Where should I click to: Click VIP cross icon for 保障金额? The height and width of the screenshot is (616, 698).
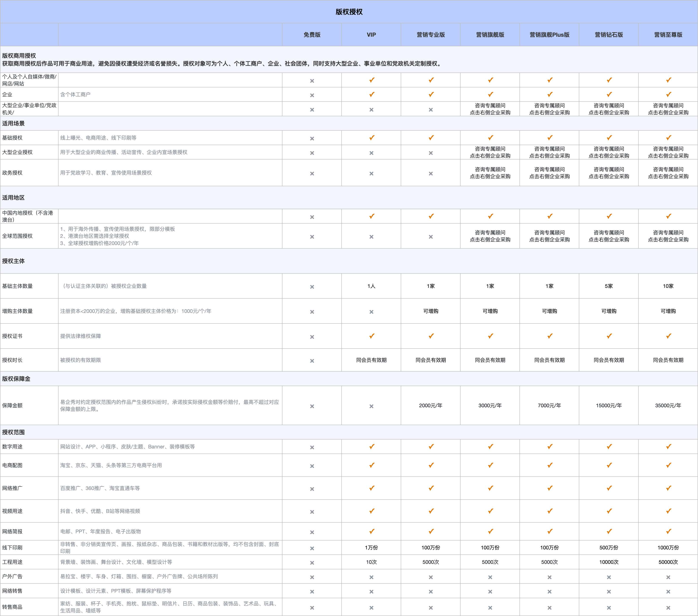click(371, 406)
